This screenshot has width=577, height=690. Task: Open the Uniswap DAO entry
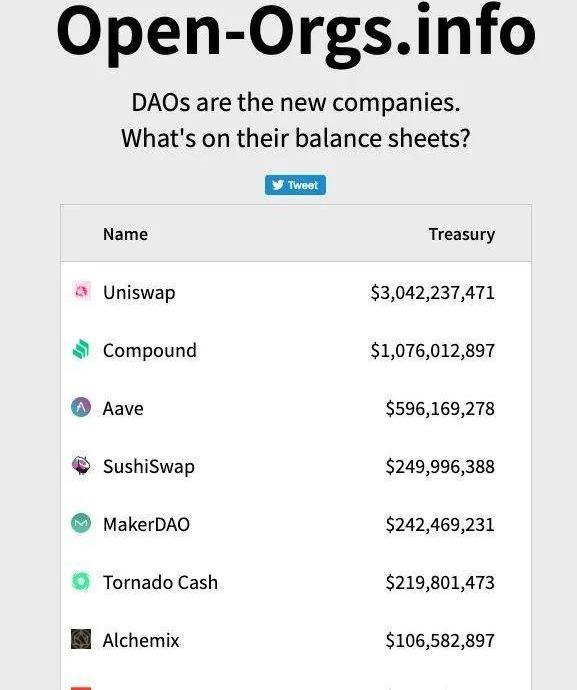coord(139,293)
